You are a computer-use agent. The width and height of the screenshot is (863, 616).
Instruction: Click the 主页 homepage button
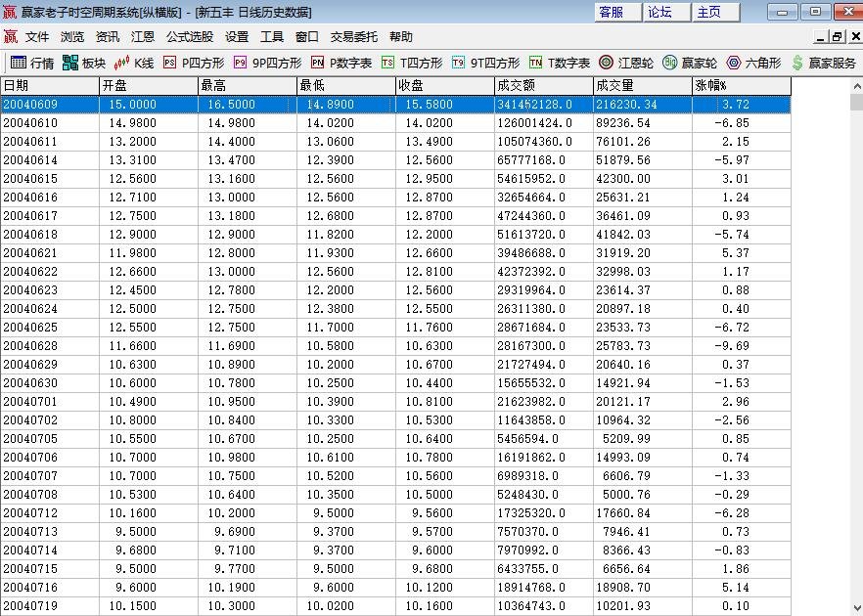[x=715, y=12]
